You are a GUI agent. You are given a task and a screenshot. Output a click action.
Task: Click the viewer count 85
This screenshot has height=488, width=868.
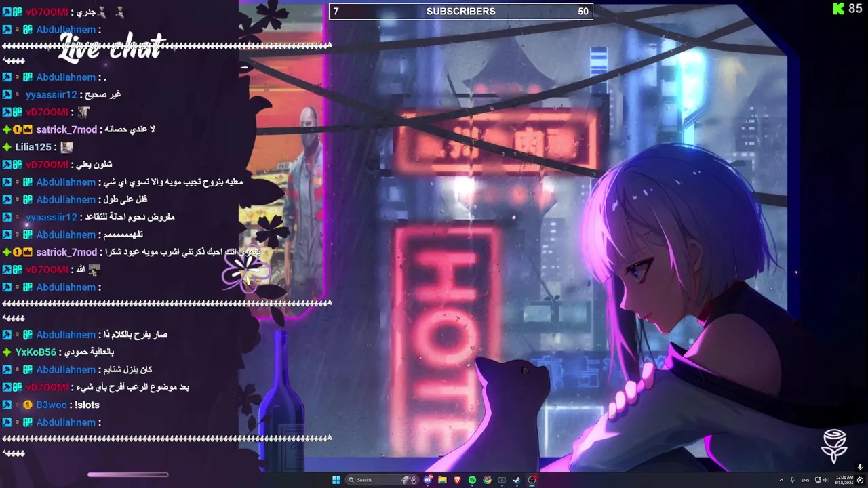point(855,8)
